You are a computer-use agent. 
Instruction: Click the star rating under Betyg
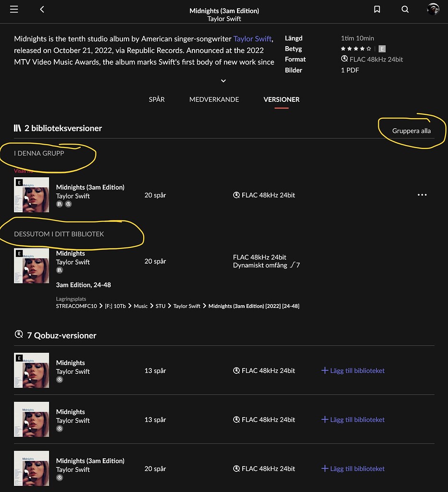click(356, 49)
